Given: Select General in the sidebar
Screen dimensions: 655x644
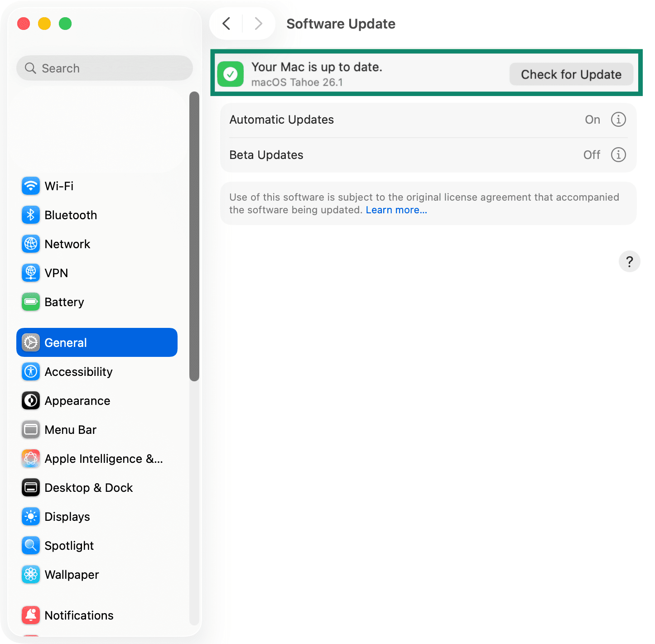Looking at the screenshot, I should click(66, 342).
